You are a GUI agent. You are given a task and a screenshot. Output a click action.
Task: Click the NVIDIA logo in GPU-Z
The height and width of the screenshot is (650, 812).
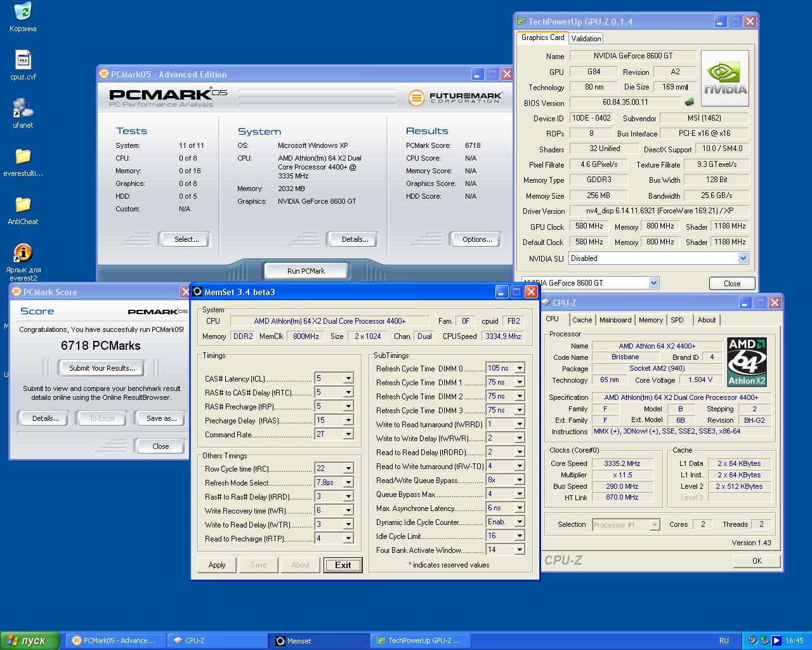coord(725,78)
